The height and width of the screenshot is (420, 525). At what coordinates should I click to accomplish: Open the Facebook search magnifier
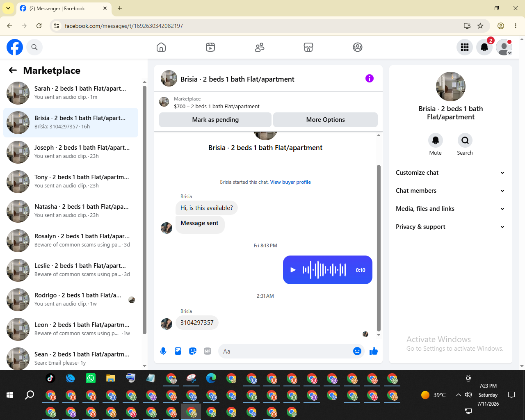pyautogui.click(x=34, y=47)
